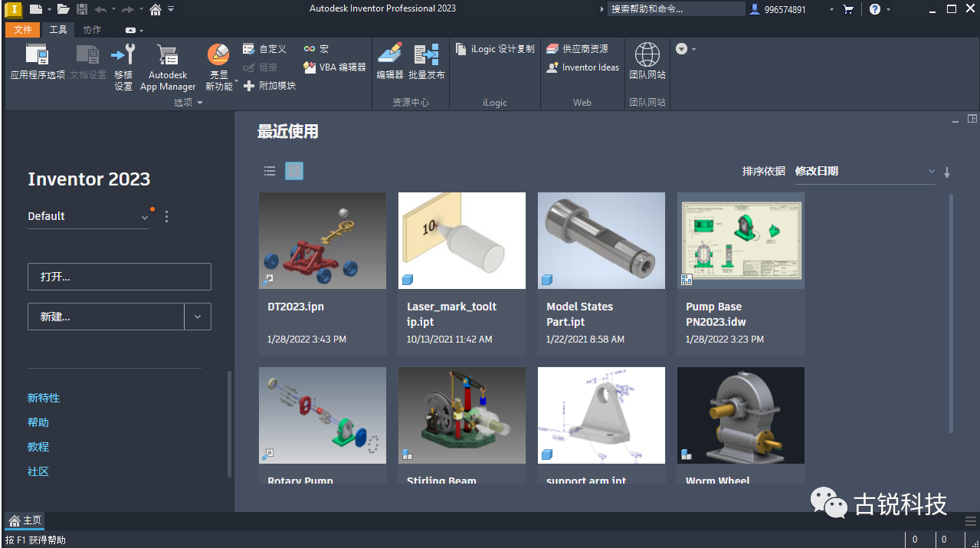The height and width of the screenshot is (548, 980).
Task: Open help question mark icon
Action: click(x=875, y=9)
